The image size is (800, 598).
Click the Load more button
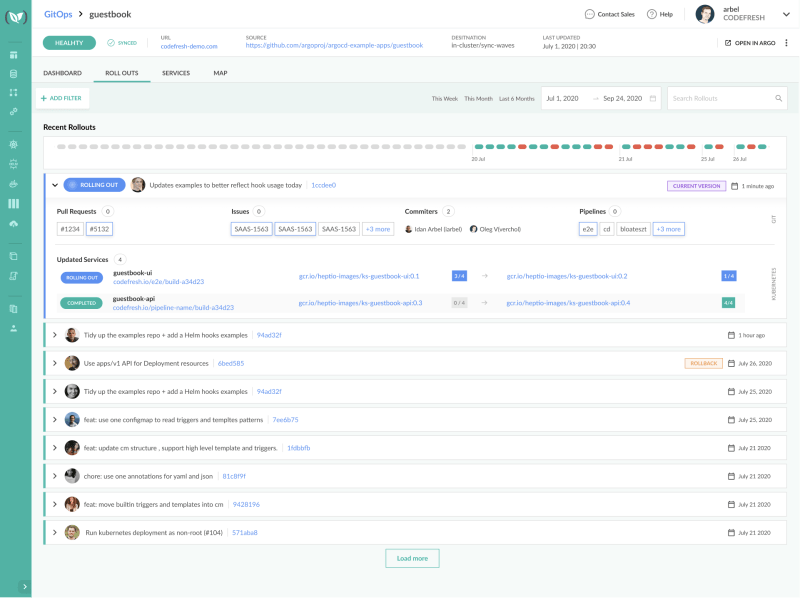(x=412, y=558)
